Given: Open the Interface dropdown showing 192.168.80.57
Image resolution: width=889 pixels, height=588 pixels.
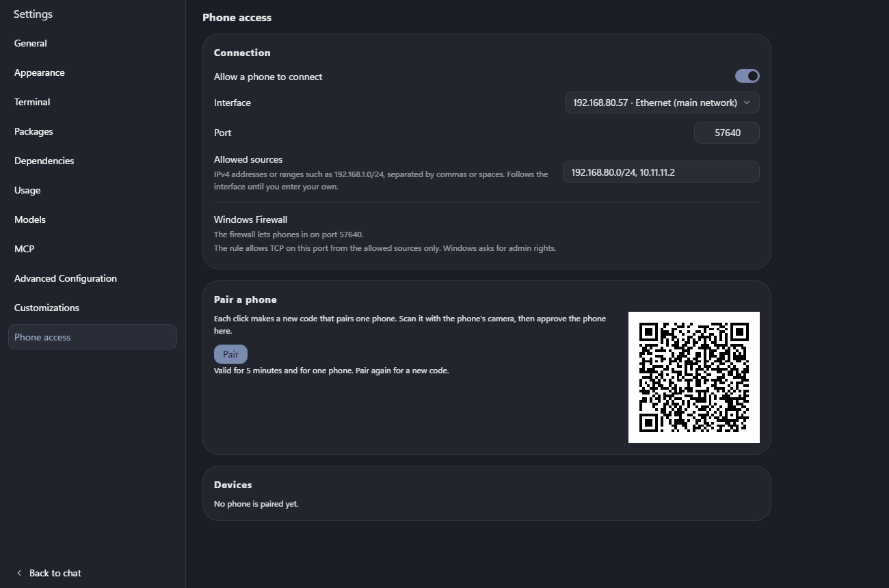Looking at the screenshot, I should pos(662,103).
